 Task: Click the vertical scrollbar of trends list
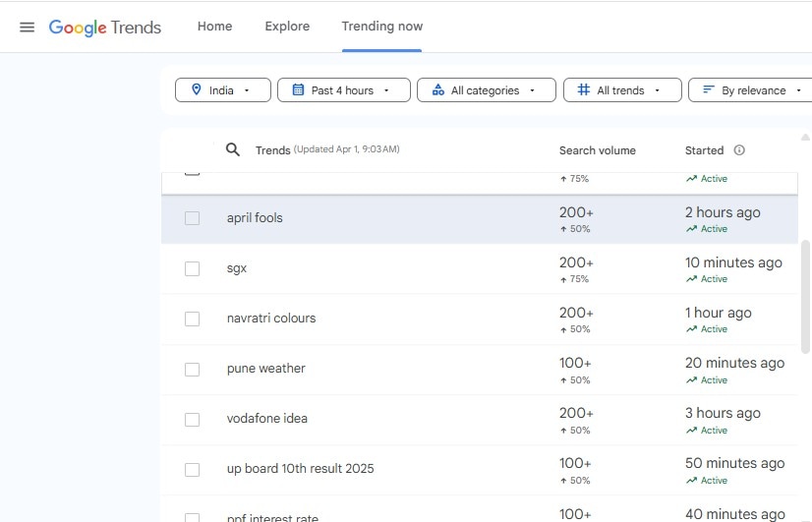pyautogui.click(x=806, y=295)
